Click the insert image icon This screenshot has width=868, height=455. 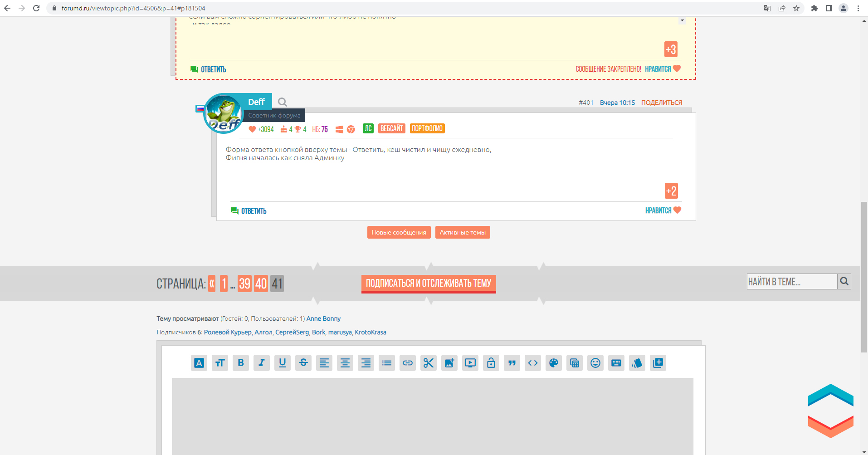[x=449, y=363]
